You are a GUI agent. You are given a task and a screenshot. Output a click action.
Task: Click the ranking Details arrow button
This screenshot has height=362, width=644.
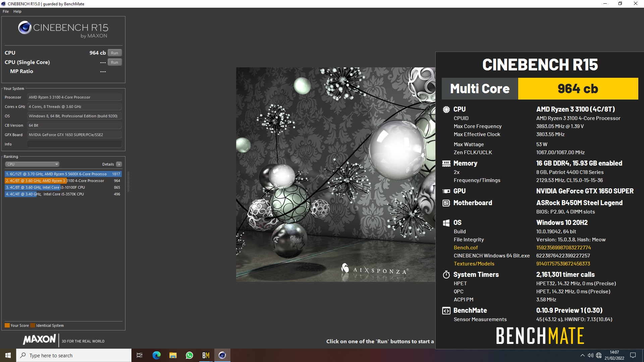(119, 164)
